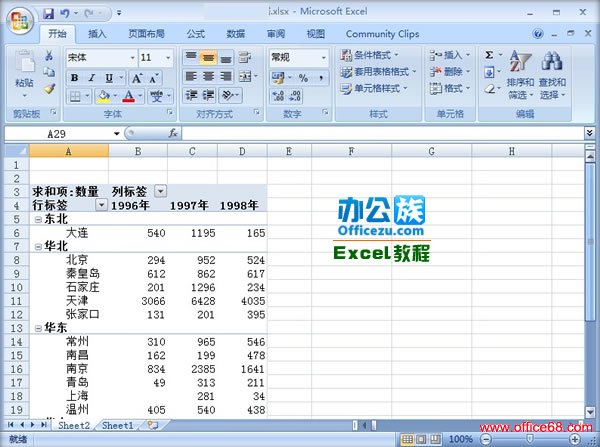
Task: Align text to bottom of cell
Action: [x=226, y=57]
